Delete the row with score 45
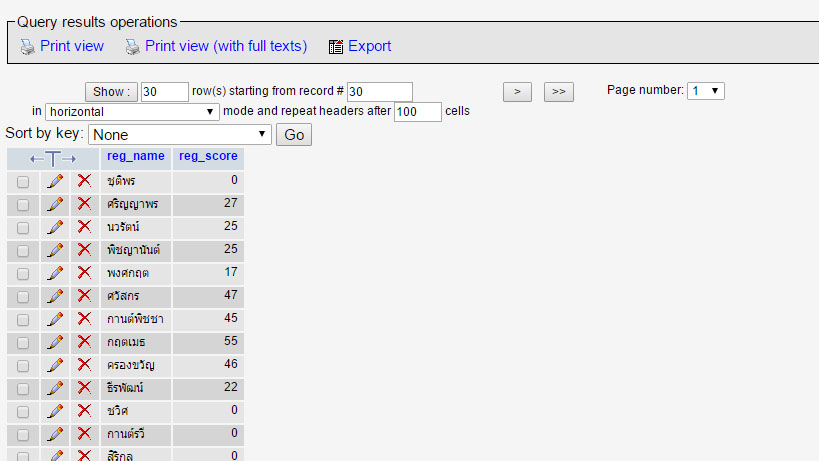819x461 pixels. pyautogui.click(x=84, y=318)
